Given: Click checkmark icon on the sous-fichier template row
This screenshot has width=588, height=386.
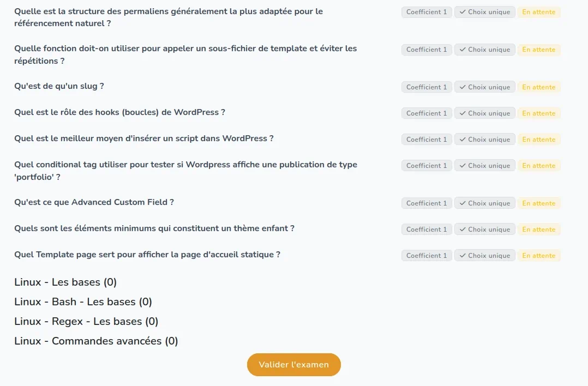Looking at the screenshot, I should tap(463, 50).
